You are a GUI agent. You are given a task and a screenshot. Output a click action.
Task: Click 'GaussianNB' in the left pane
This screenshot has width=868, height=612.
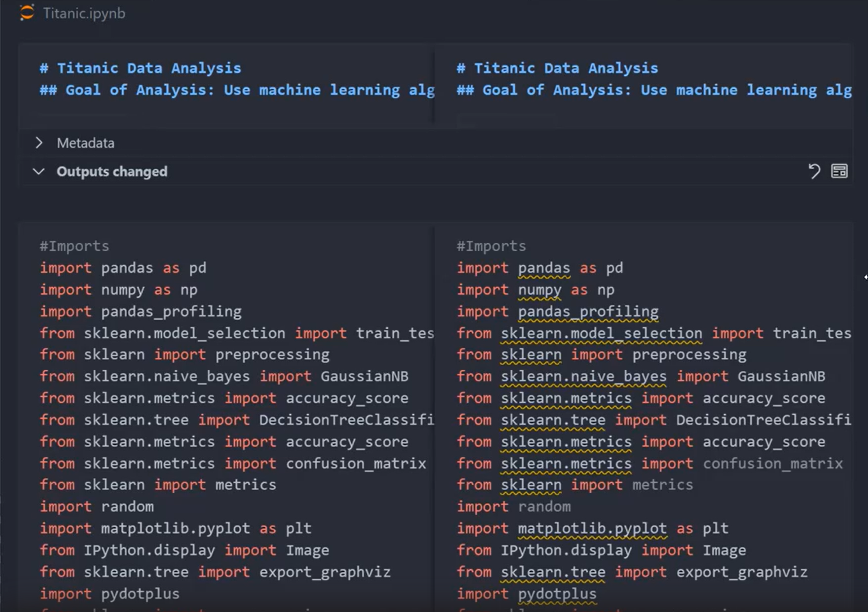click(x=365, y=377)
